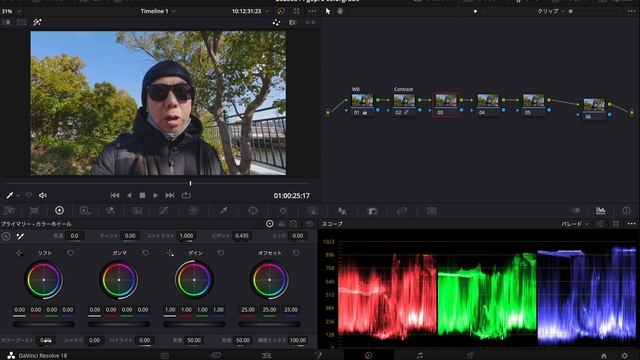This screenshot has height=360, width=640.
Task: Open the Magic Mask palette icon
Action: (313, 211)
